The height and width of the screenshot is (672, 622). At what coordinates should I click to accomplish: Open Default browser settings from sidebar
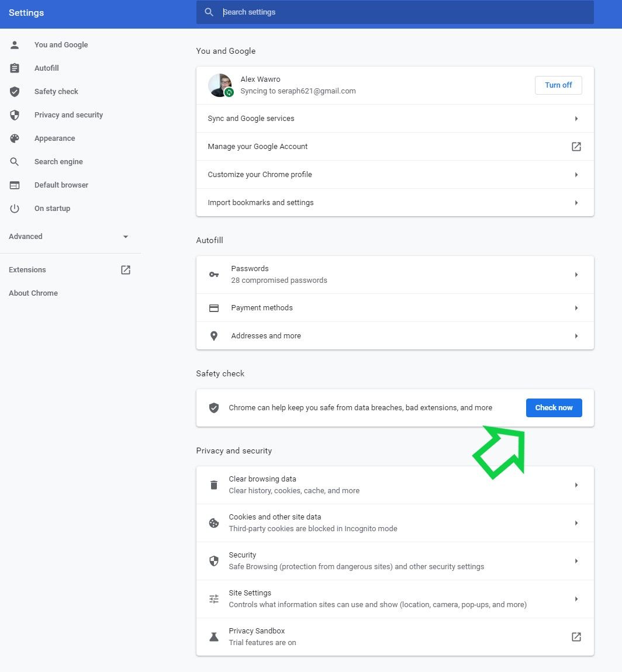coord(61,185)
